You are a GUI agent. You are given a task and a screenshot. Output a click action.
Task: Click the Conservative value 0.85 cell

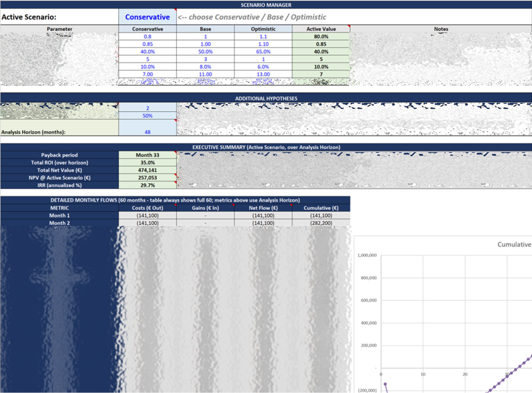pyautogui.click(x=147, y=44)
